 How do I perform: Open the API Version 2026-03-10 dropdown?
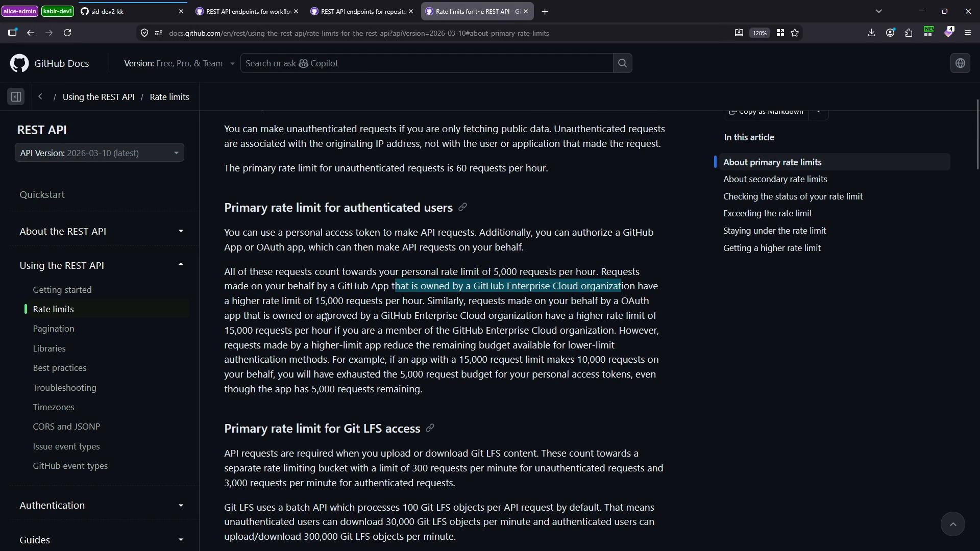point(100,153)
